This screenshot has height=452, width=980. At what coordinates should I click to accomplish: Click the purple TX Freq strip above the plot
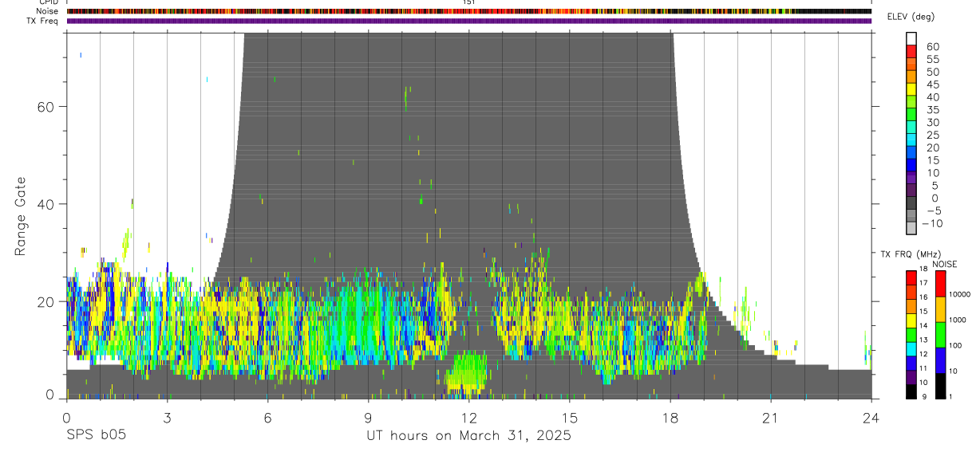(468, 21)
